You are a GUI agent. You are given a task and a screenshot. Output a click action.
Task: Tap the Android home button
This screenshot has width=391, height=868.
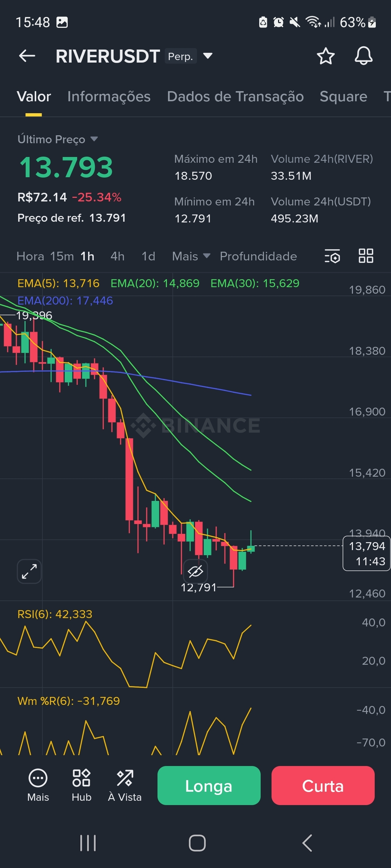point(197,843)
